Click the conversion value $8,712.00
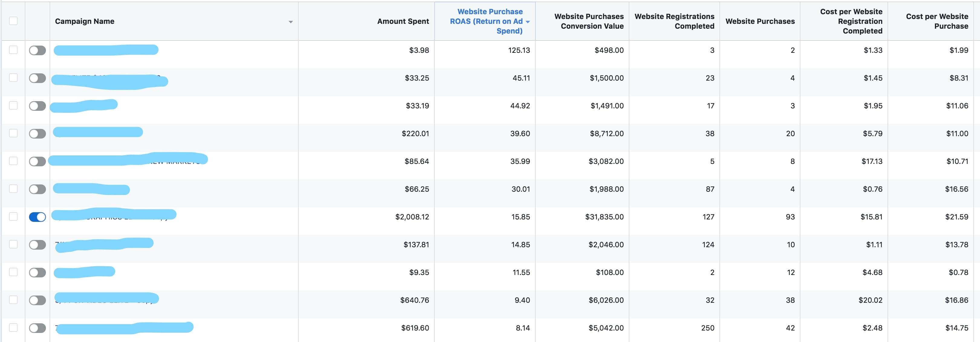Screen dimensions: 980x342 pyautogui.click(x=607, y=133)
